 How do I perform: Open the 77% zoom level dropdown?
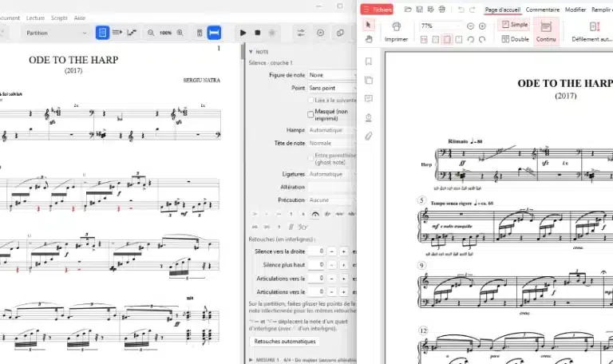[441, 26]
